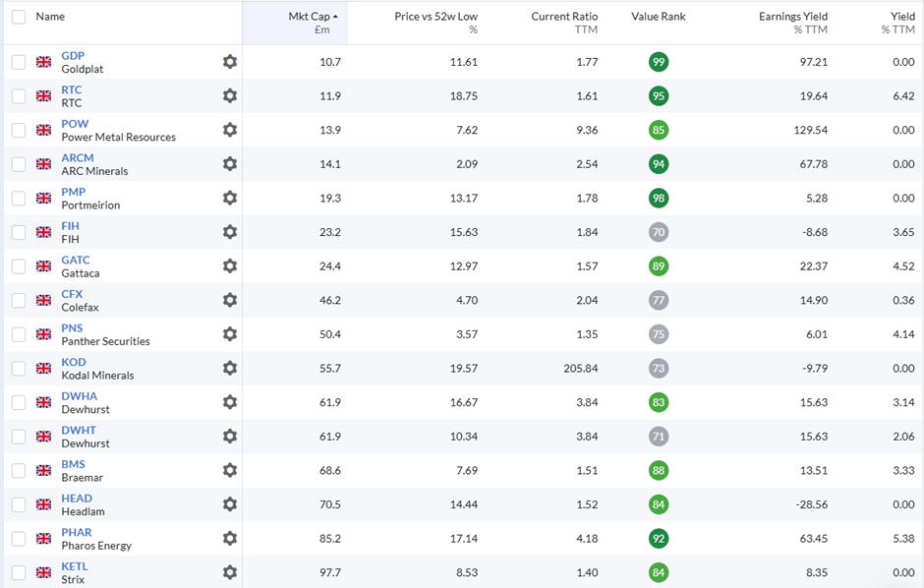Click gear icon next to ARC Minerals
924x588 pixels.
(x=230, y=164)
